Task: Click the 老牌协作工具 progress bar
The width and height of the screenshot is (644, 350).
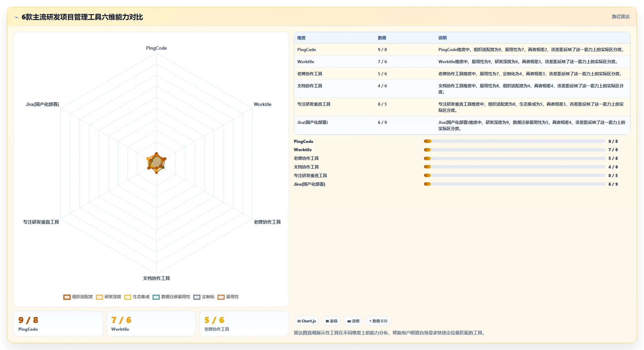Action: [515, 158]
